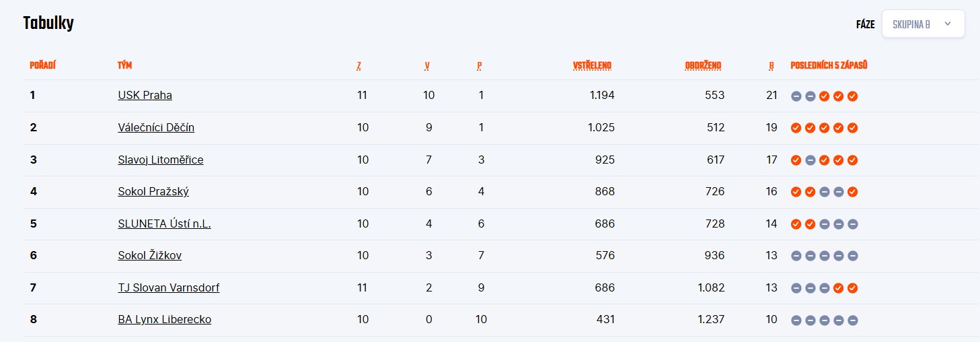Image resolution: width=980 pixels, height=342 pixels.
Task: Click last loss icon in SLUNETA Ústí row
Action: tap(852, 224)
